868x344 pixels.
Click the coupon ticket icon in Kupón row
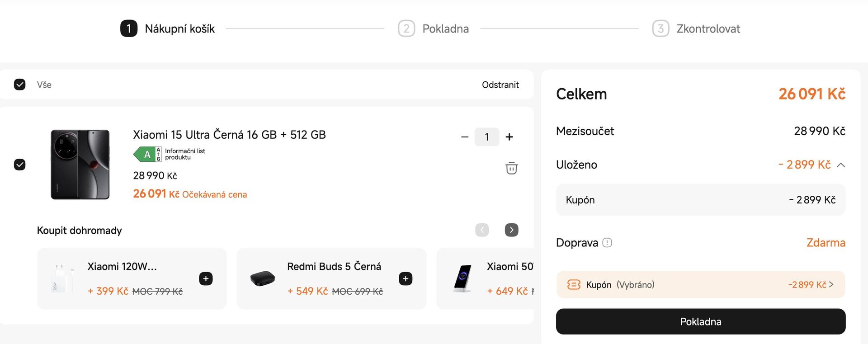[574, 284]
